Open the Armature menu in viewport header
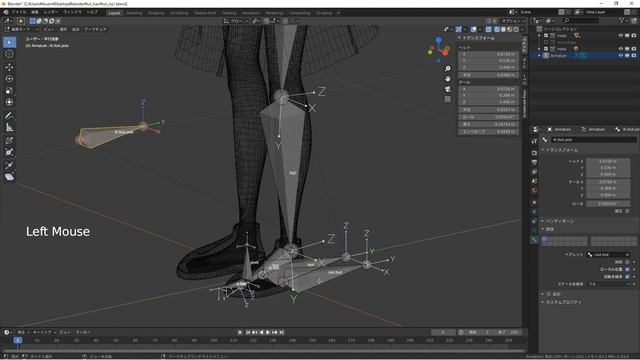The image size is (640, 360). (x=96, y=29)
